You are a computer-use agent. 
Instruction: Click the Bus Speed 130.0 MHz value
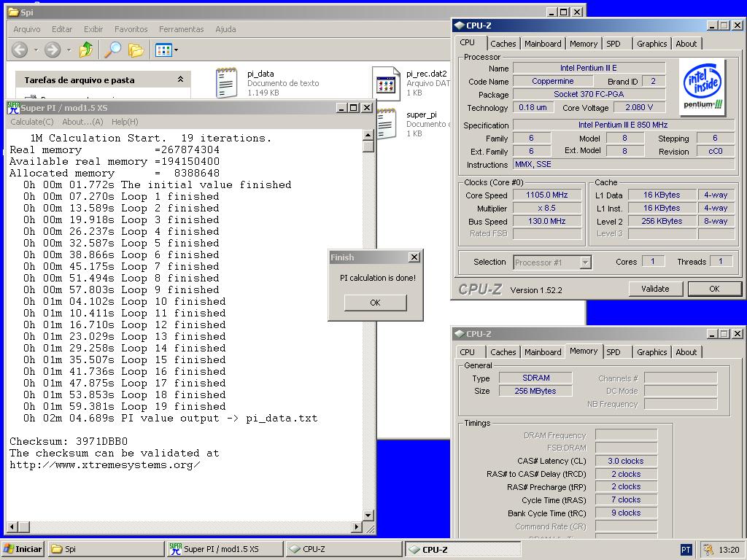[547, 221]
